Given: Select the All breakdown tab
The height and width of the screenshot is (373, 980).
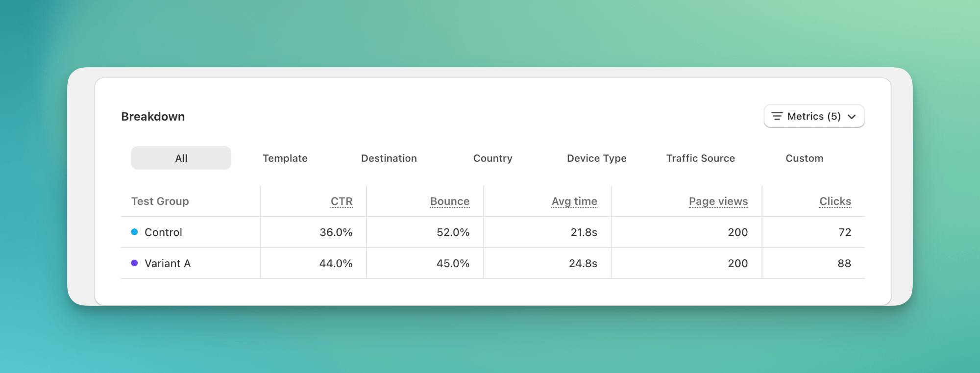Looking at the screenshot, I should coord(181,158).
